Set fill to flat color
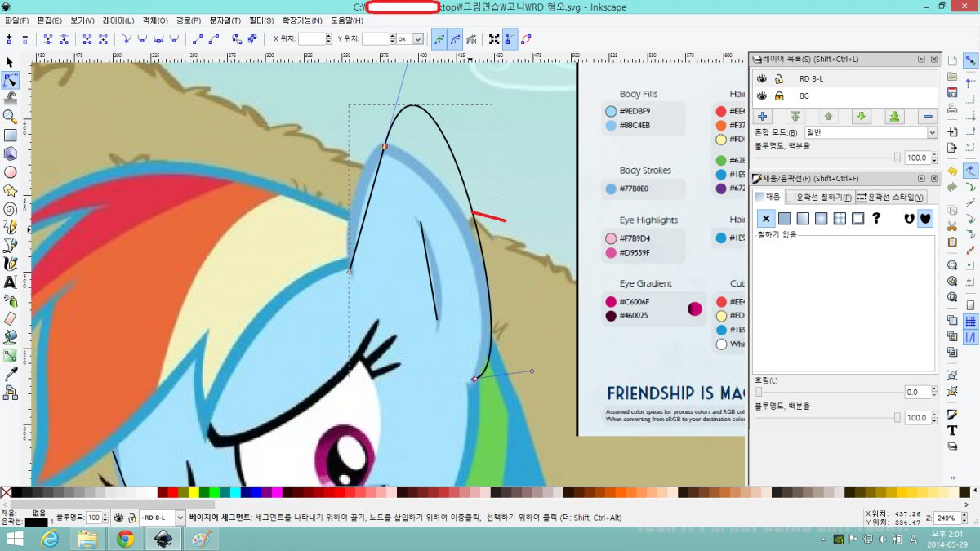This screenshot has width=980, height=551. click(x=785, y=218)
